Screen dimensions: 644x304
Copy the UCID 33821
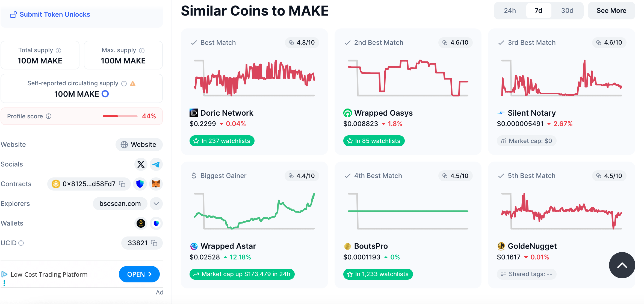tap(154, 243)
